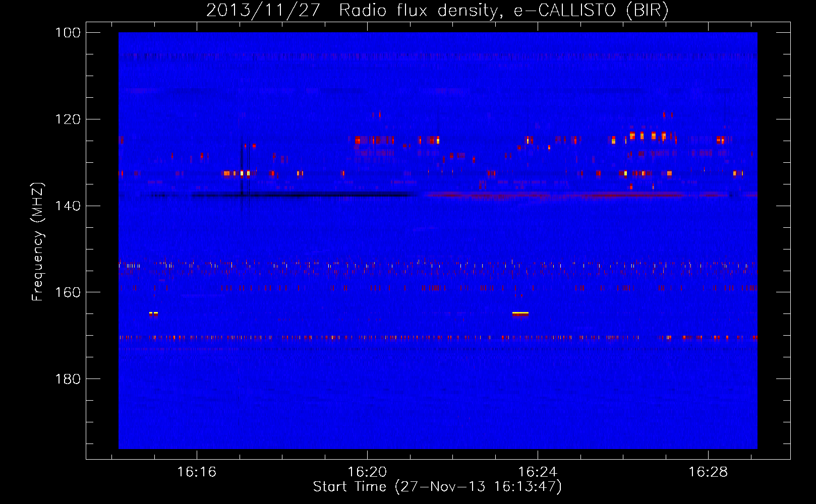Click the 'Start Time (27-Nov-13 16:13:47)' label

(437, 487)
